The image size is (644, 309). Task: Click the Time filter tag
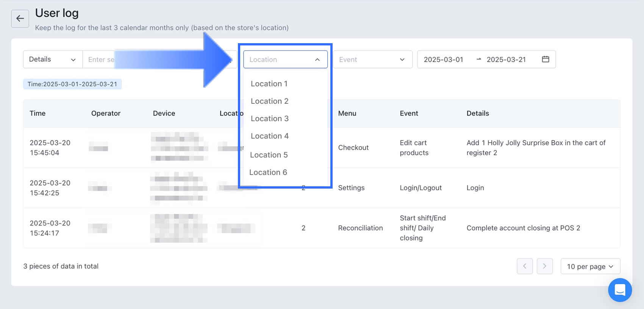72,84
